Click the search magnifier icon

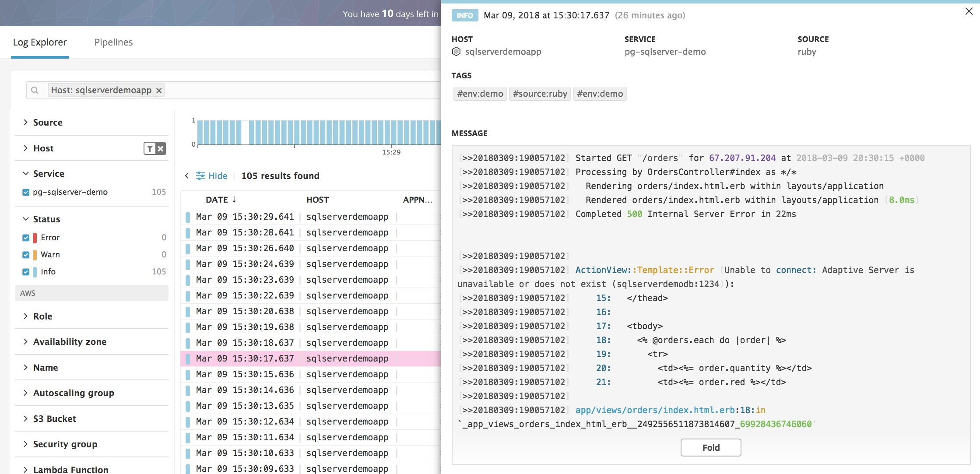point(35,90)
